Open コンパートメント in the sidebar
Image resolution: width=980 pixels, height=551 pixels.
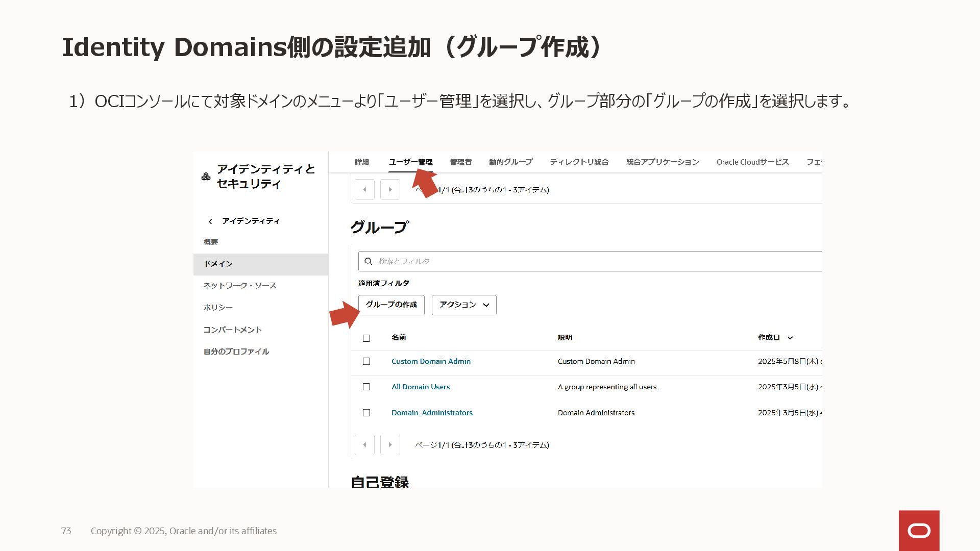[233, 330]
